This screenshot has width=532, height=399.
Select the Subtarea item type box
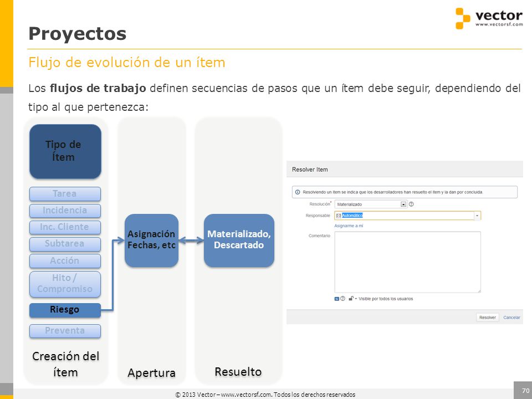click(65, 244)
